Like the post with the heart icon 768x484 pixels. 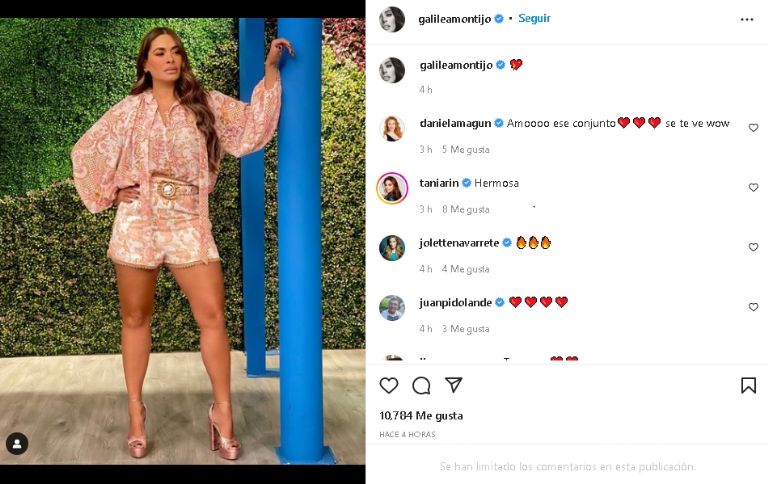click(389, 386)
